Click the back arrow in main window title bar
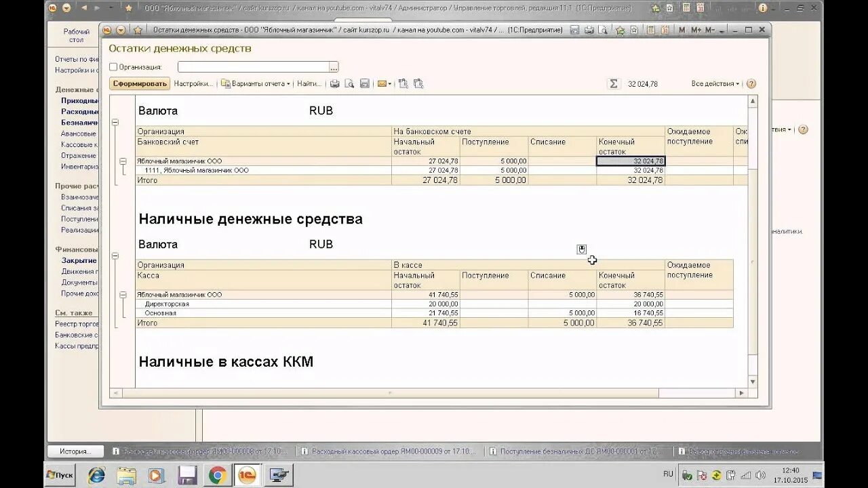Image resolution: width=868 pixels, height=488 pixels. pos(85,8)
